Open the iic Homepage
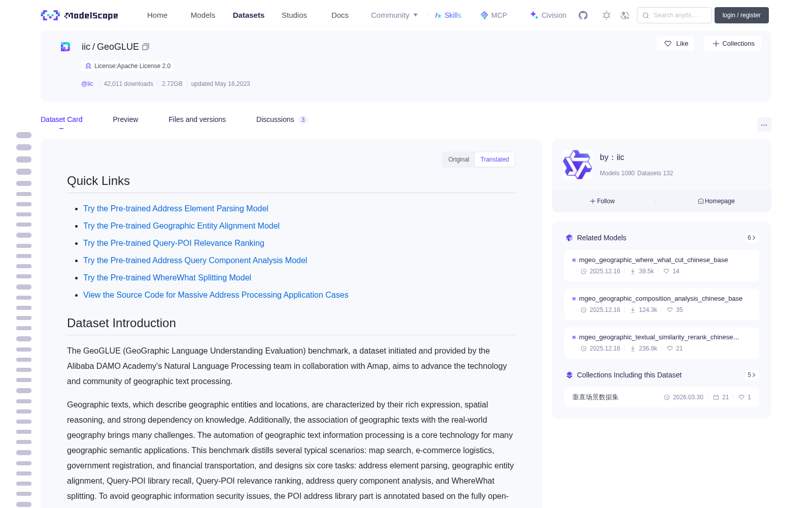Viewport: 812px width, 508px height. pos(716,201)
